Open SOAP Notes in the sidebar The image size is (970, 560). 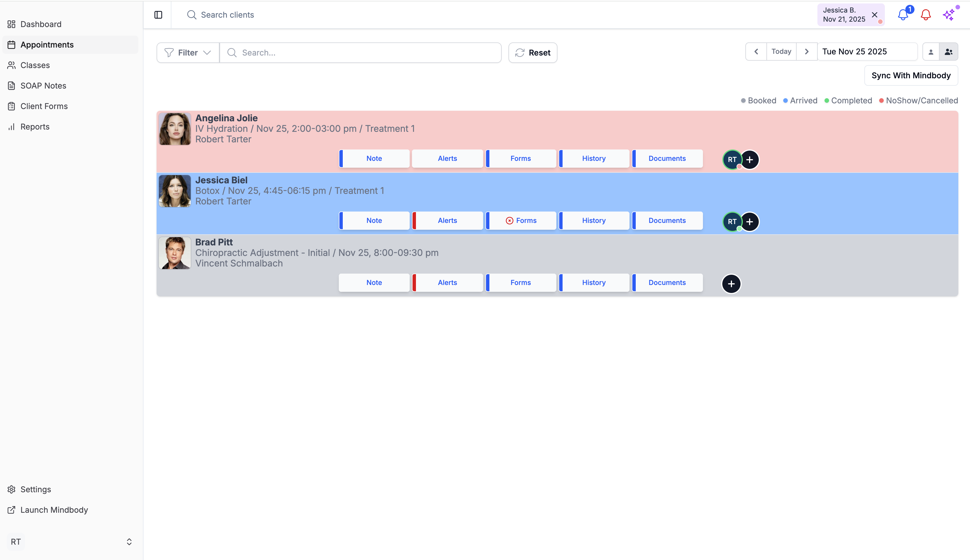tap(43, 86)
